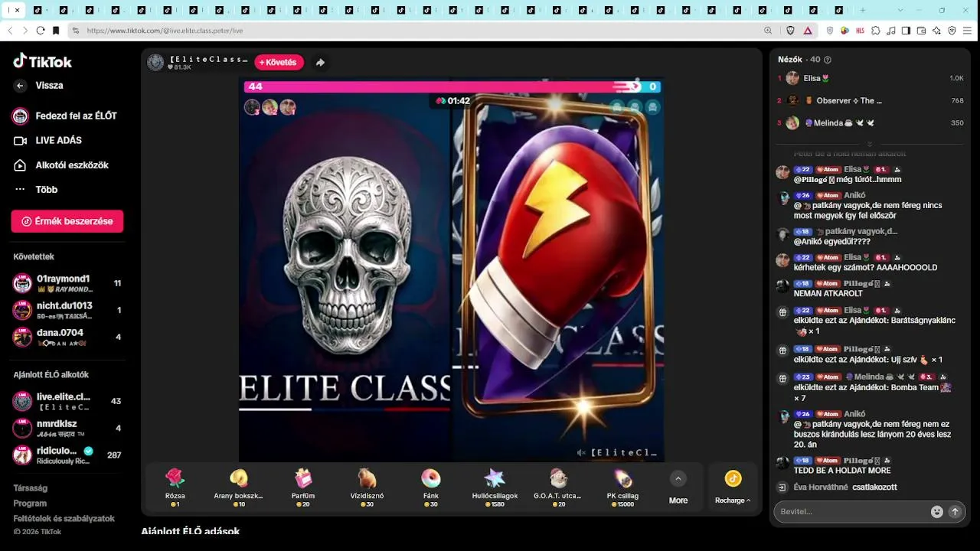Click the chat message input field
980x551 pixels.
tap(853, 511)
